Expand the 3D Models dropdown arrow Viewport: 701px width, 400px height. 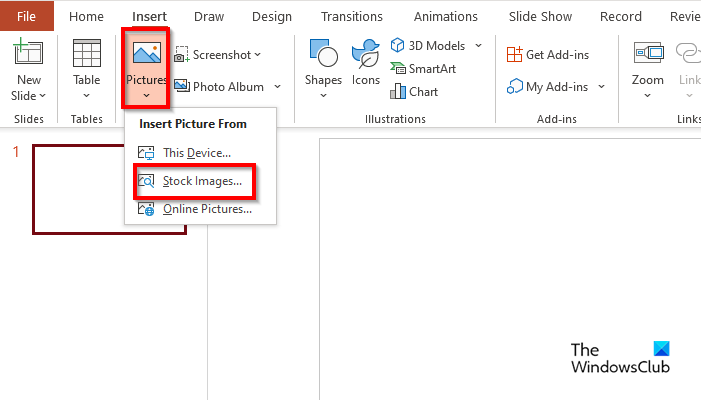[478, 46]
